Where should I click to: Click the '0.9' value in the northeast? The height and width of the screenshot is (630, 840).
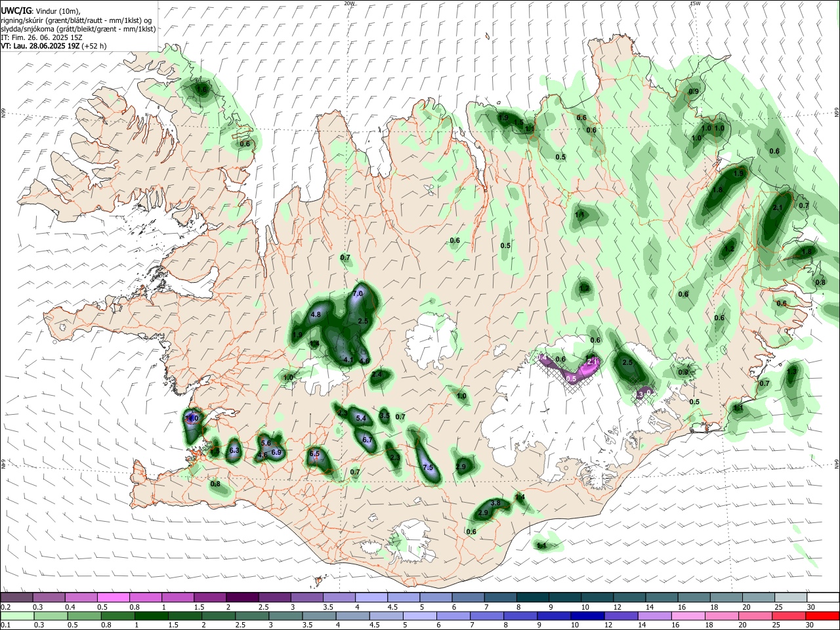click(694, 91)
